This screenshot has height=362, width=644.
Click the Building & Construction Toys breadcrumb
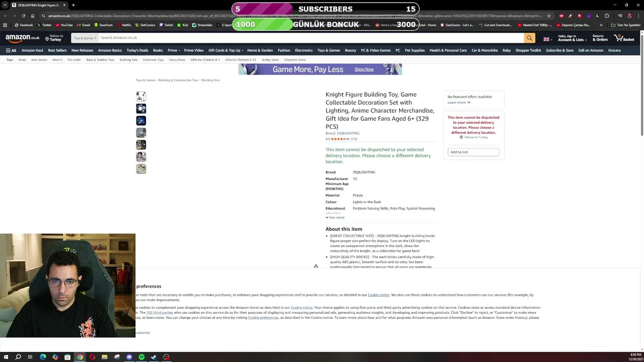pyautogui.click(x=178, y=80)
